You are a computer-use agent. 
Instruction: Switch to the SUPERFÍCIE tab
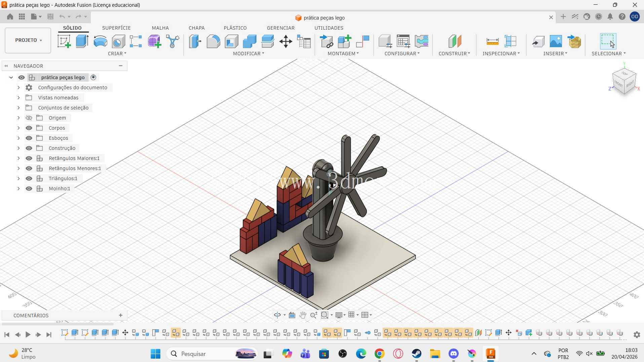coord(116,28)
